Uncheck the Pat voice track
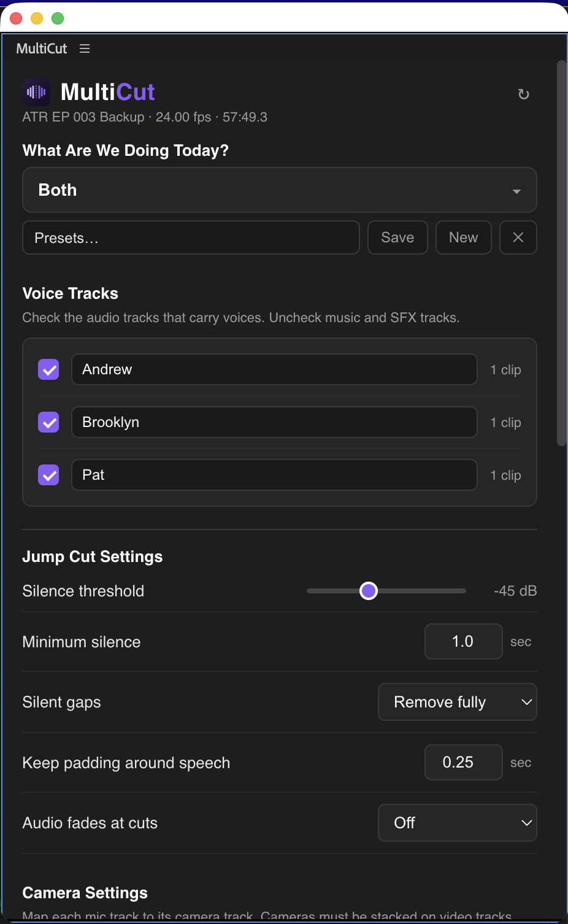 (48, 475)
